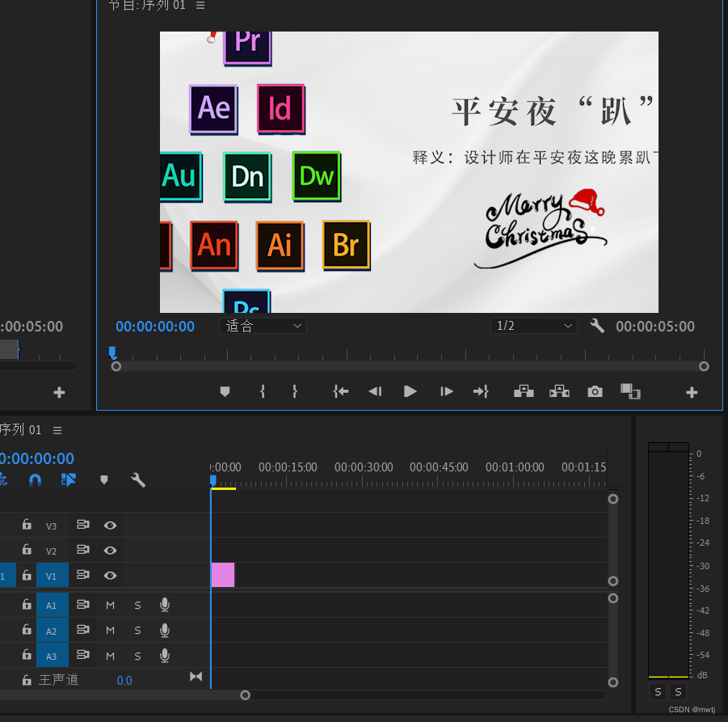Enable voice-over record on A1
The width and height of the screenshot is (728, 722).
pyautogui.click(x=165, y=605)
